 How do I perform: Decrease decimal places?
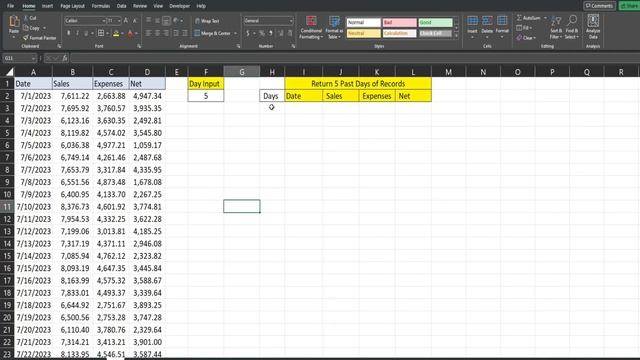[x=290, y=33]
